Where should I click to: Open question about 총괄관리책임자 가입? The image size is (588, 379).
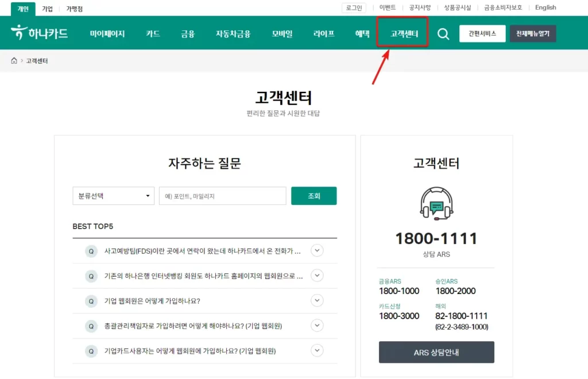pos(193,326)
